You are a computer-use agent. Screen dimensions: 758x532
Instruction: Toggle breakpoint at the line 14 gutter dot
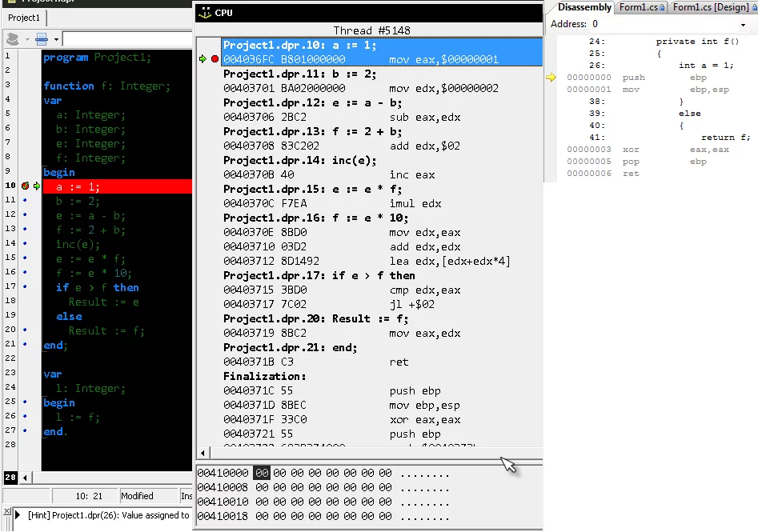coord(26,243)
